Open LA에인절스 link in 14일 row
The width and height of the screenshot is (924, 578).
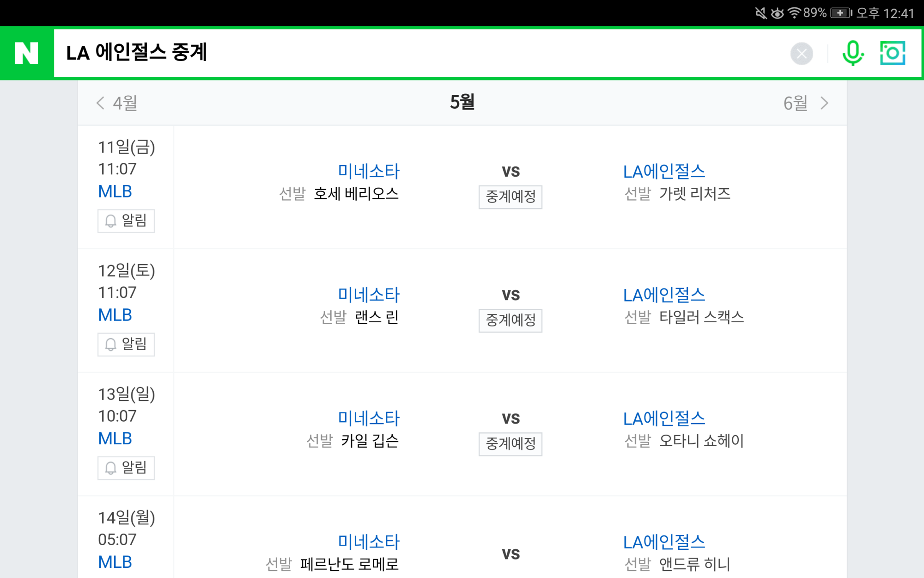tap(664, 541)
